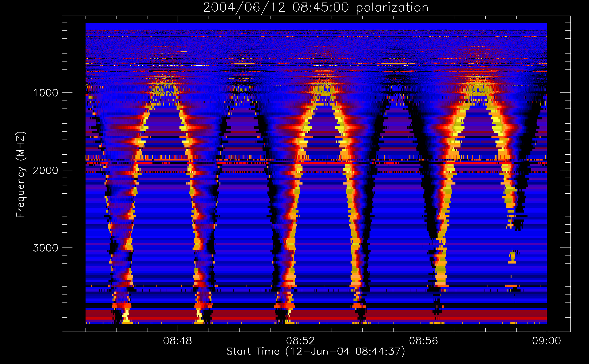Select the 3000 frequency tick label
Screen dimensions: 589x364
pos(46,248)
